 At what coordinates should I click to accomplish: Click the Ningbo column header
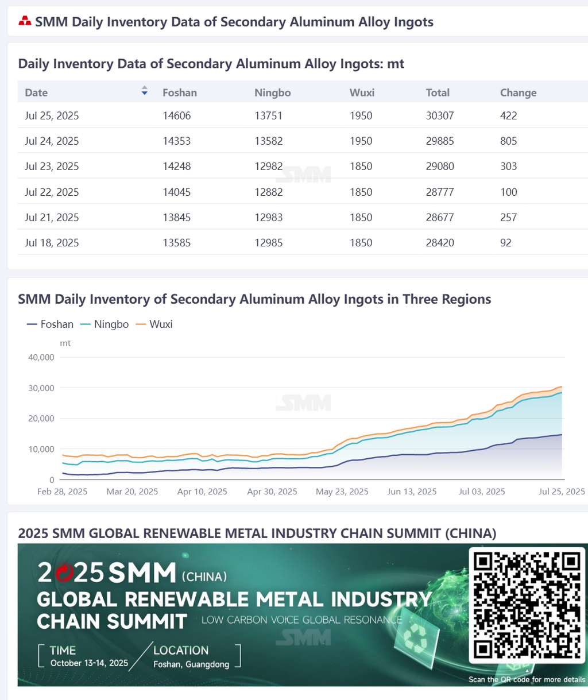pyautogui.click(x=273, y=92)
